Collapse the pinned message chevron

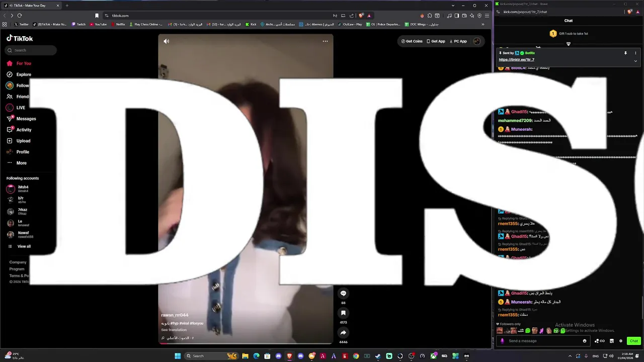(635, 61)
